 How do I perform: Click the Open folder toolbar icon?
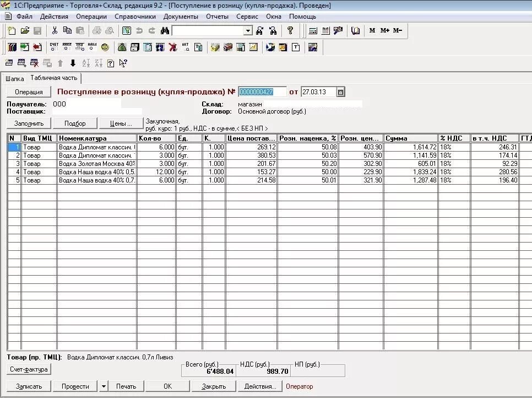tap(25, 30)
